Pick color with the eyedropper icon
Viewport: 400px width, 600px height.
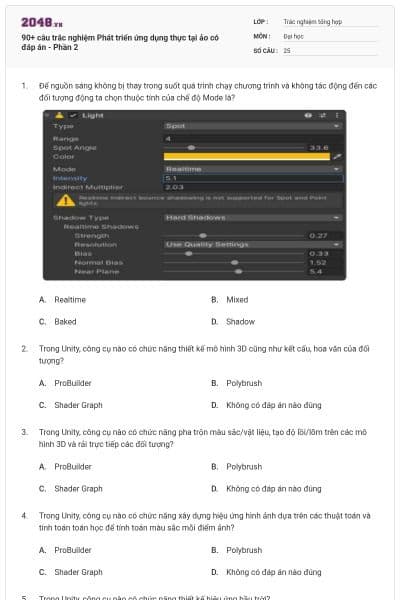pyautogui.click(x=337, y=156)
